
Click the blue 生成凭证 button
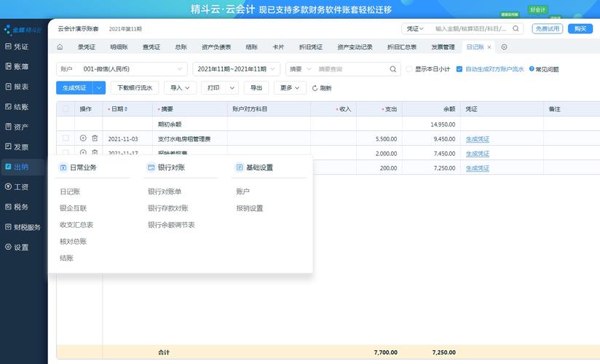click(x=74, y=87)
